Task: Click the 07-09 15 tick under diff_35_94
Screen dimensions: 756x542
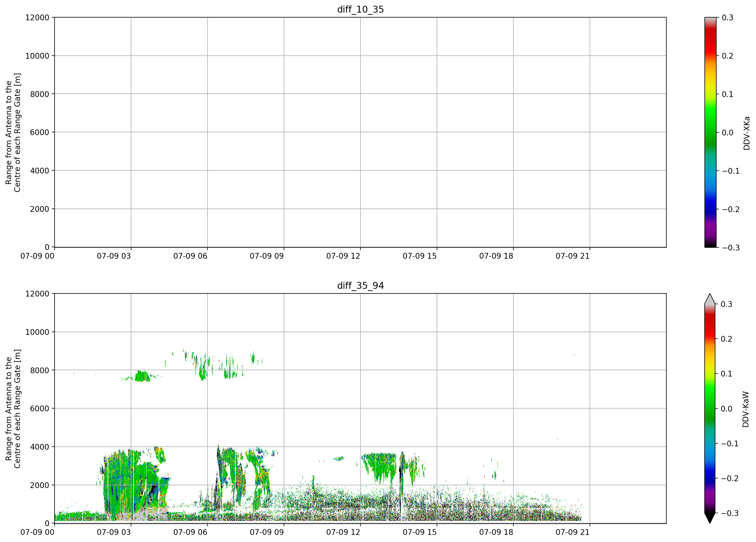Action: [x=420, y=532]
